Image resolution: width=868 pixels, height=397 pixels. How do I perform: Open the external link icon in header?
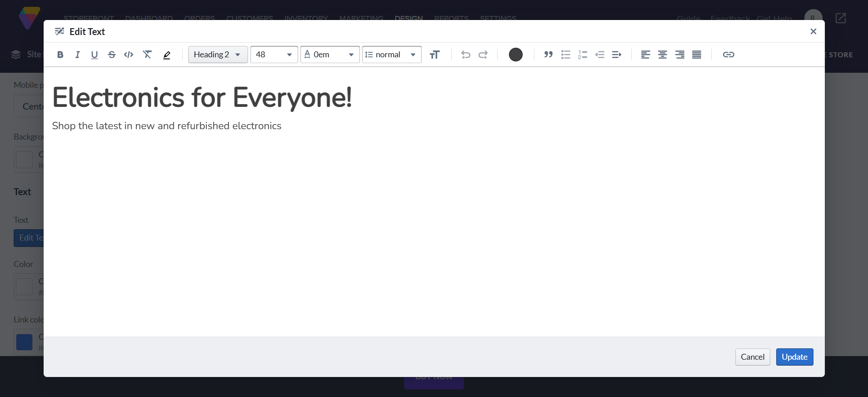pyautogui.click(x=841, y=18)
